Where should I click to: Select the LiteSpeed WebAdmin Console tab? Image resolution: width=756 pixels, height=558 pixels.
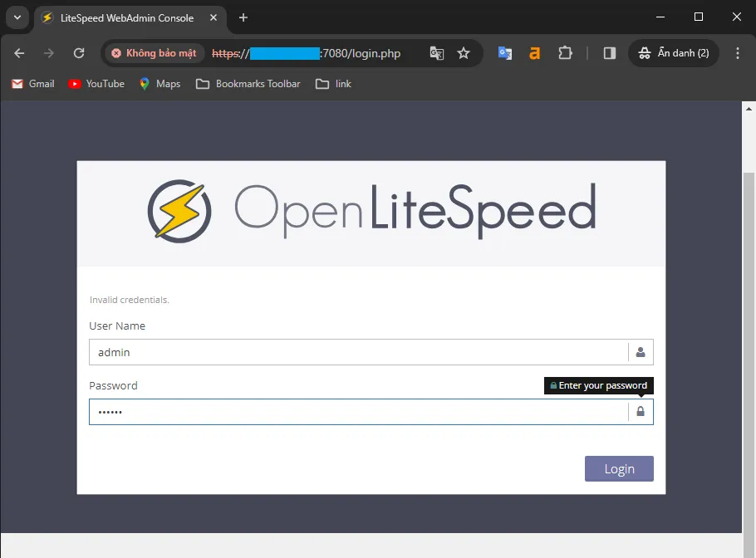pos(127,17)
